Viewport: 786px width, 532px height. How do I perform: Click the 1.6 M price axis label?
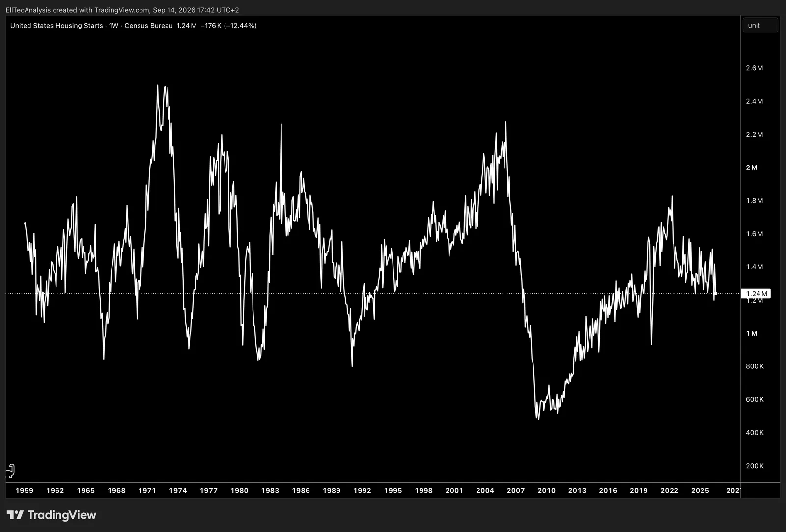click(755, 234)
